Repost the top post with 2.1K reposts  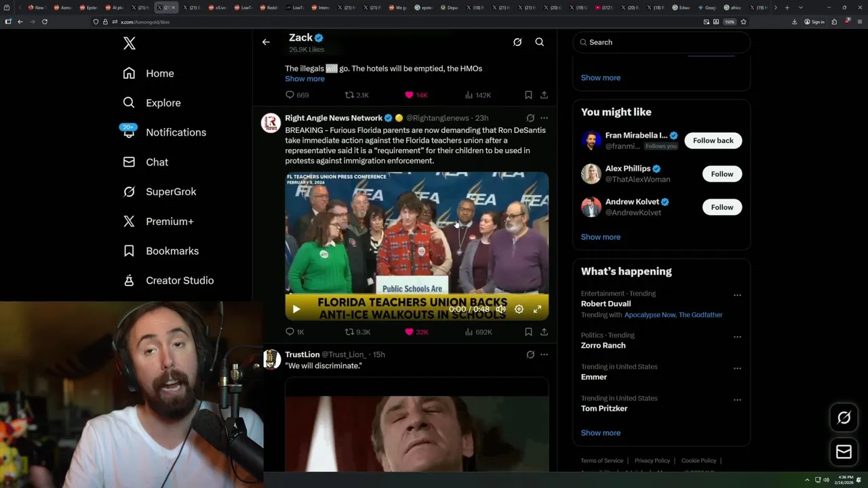pyautogui.click(x=357, y=95)
